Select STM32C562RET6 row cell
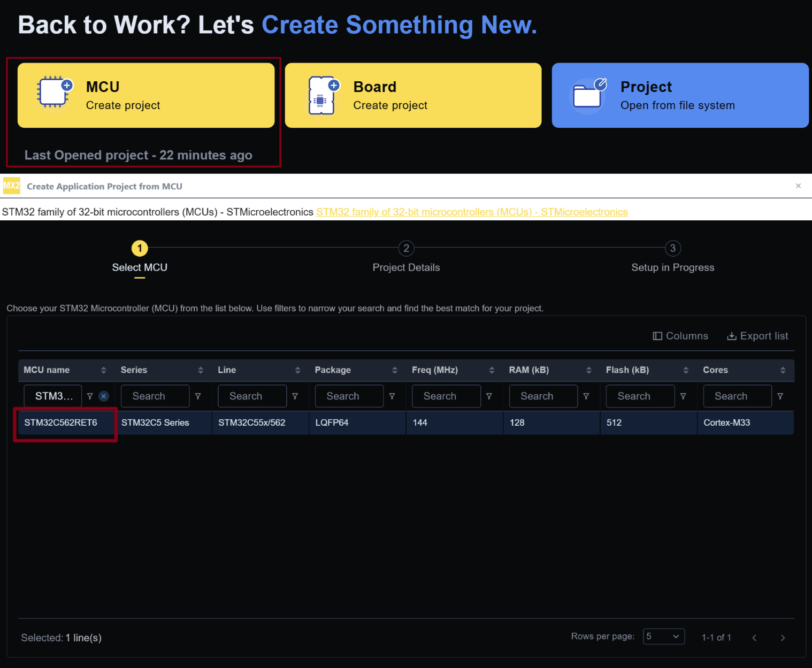This screenshot has width=812, height=668. tap(66, 423)
